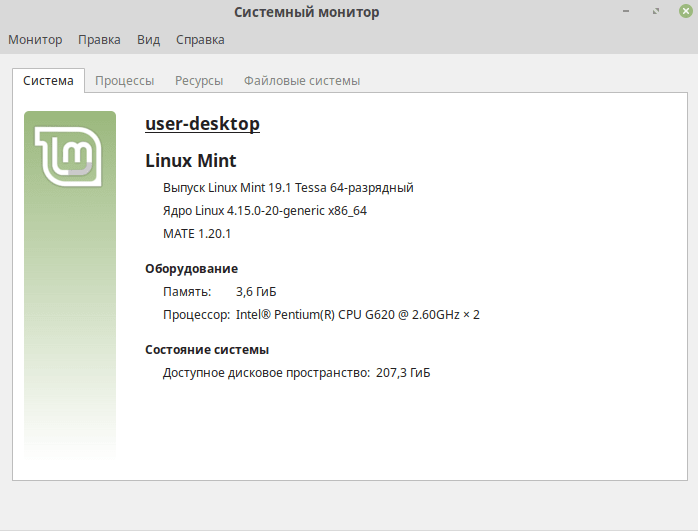Minimize the Системный монитор window

point(626,11)
